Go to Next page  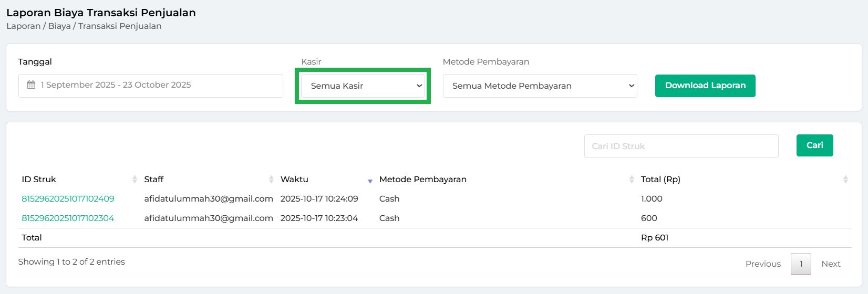pos(831,264)
